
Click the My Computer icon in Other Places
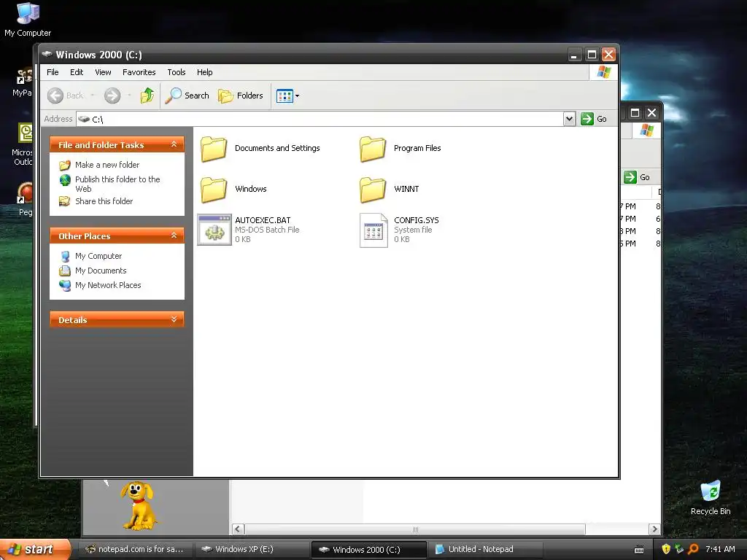pyautogui.click(x=65, y=256)
